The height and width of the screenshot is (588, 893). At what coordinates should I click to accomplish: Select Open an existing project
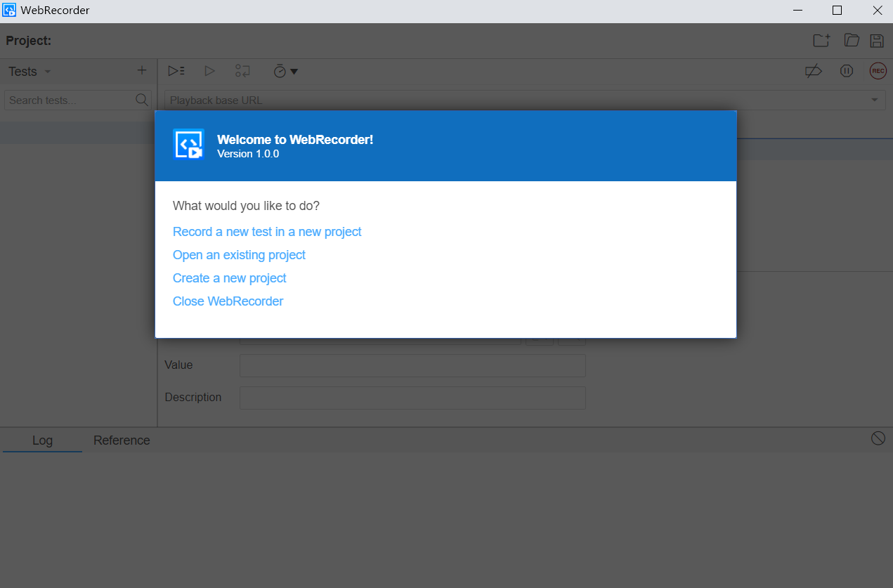coord(239,255)
